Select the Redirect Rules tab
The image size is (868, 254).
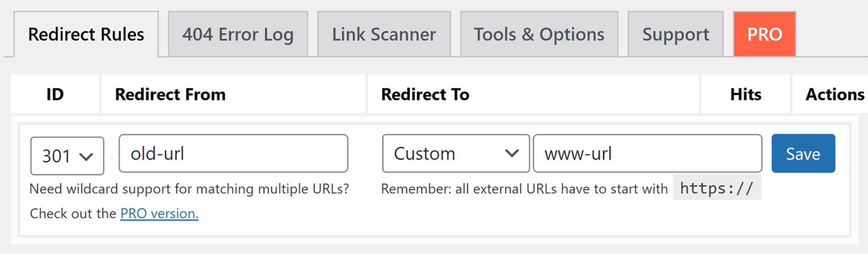[86, 34]
